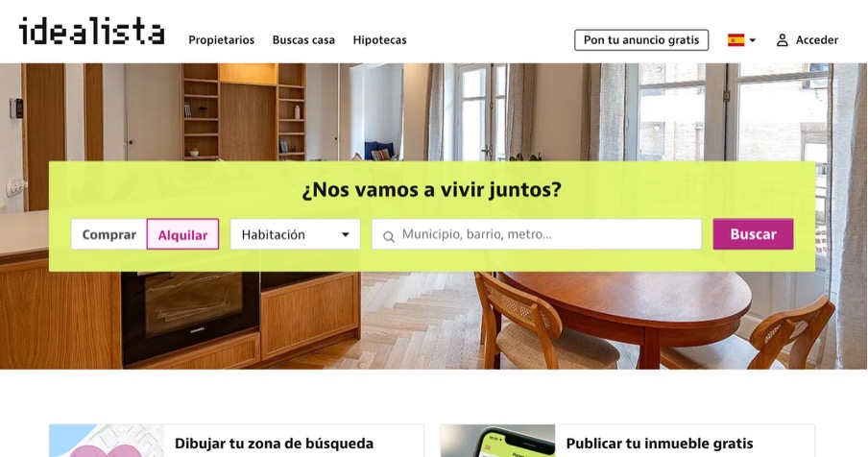Open the language selector arrow

(x=753, y=40)
